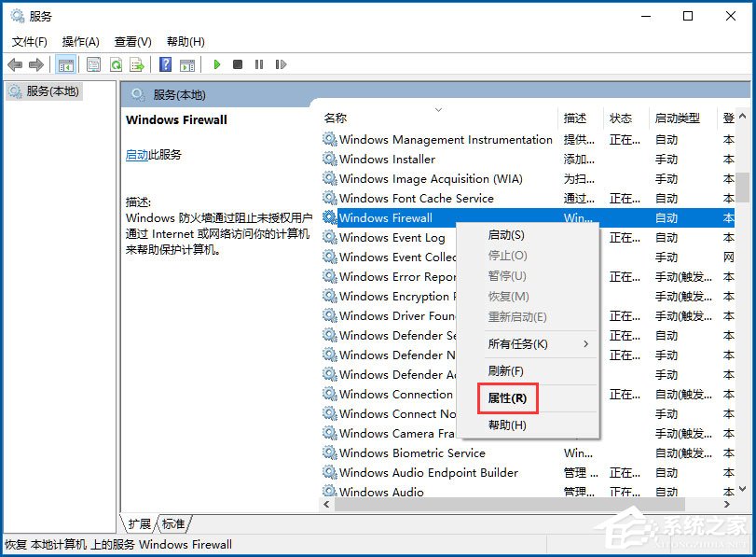The image size is (756, 557).
Task: Stop the service using the black square icon
Action: click(238, 63)
